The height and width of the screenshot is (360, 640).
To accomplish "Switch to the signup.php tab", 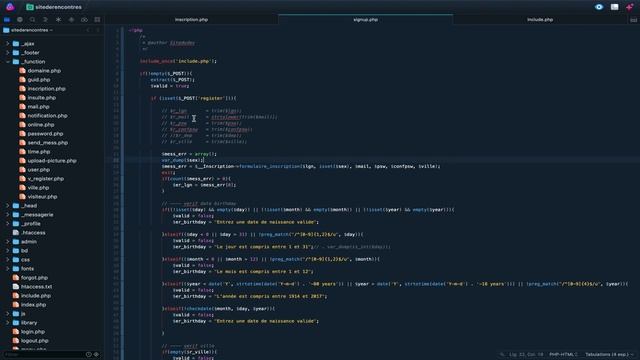I will tap(365, 20).
